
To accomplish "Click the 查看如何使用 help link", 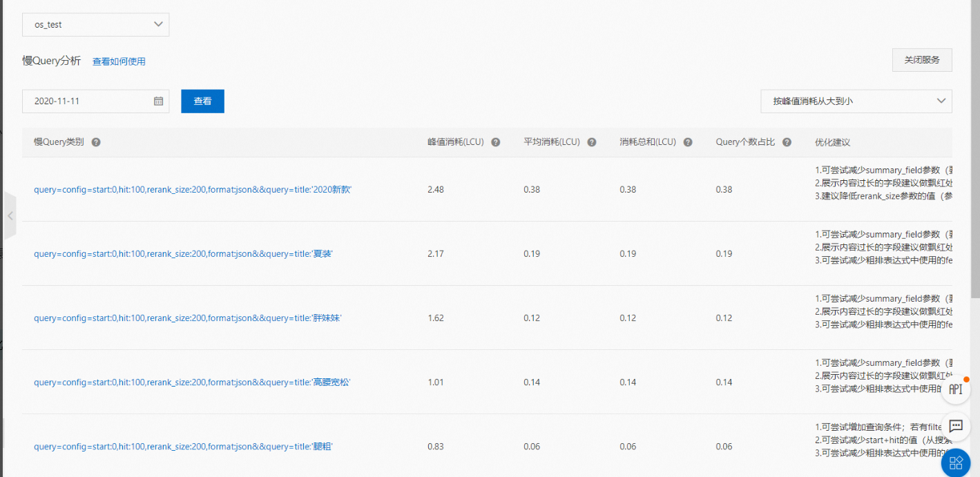I will [x=119, y=61].
